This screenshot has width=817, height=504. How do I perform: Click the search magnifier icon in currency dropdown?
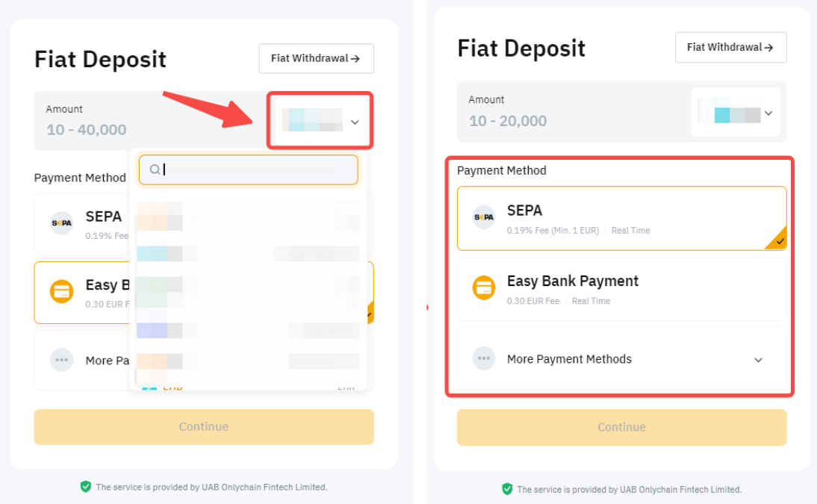(x=155, y=169)
